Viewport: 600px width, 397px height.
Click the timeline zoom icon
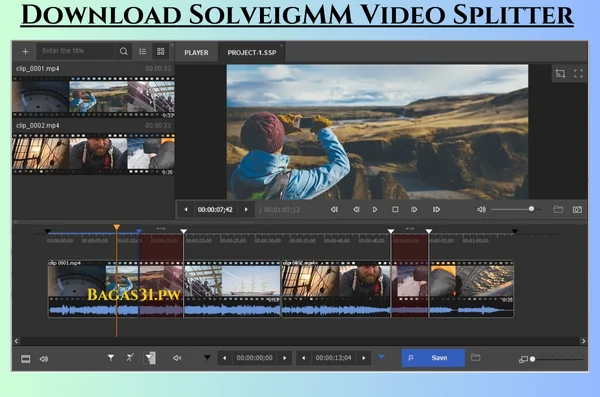pyautogui.click(x=523, y=359)
